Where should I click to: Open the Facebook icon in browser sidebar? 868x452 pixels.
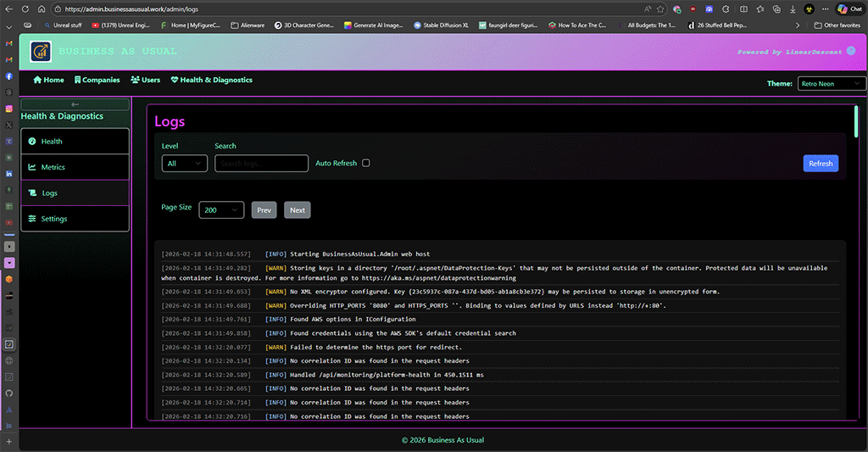point(9,76)
